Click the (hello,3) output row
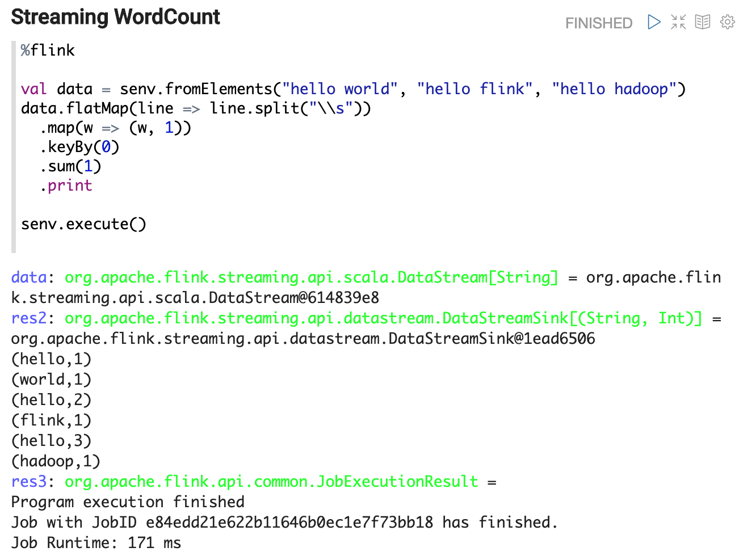 tap(51, 441)
